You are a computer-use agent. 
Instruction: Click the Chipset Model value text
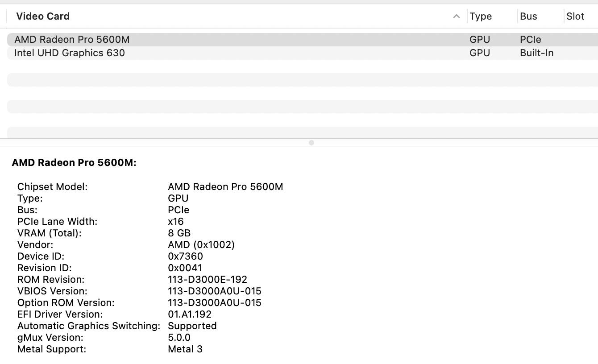tap(225, 187)
